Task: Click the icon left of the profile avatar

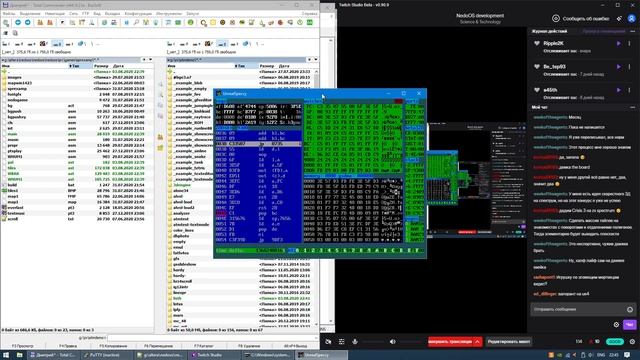Action: [619, 18]
